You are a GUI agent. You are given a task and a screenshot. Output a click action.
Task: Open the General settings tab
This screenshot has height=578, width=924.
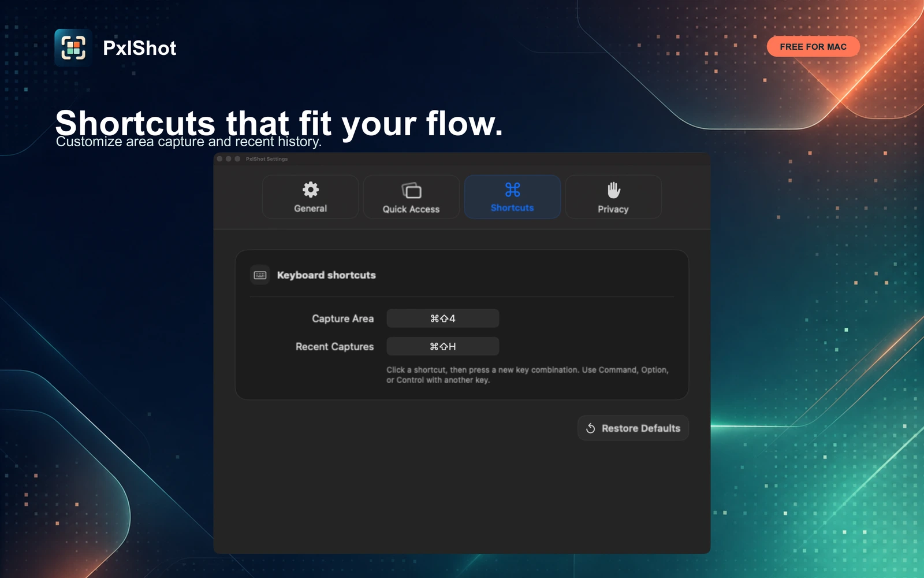(x=310, y=197)
